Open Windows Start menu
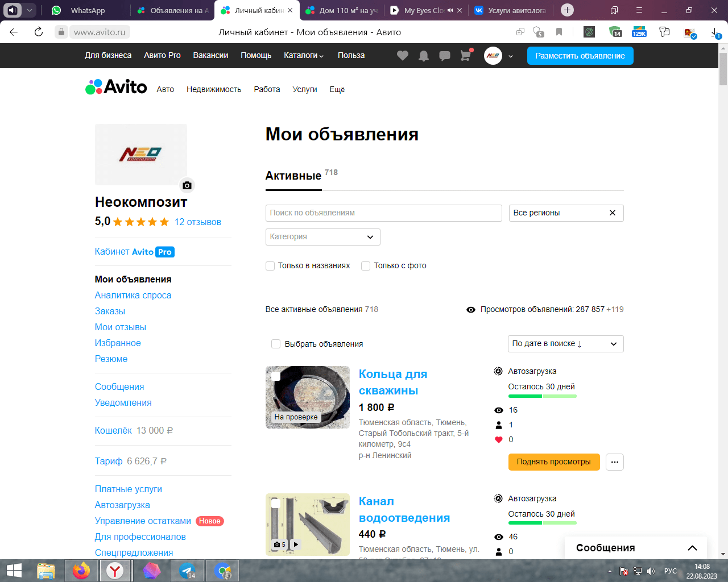The image size is (728, 582). click(x=14, y=571)
